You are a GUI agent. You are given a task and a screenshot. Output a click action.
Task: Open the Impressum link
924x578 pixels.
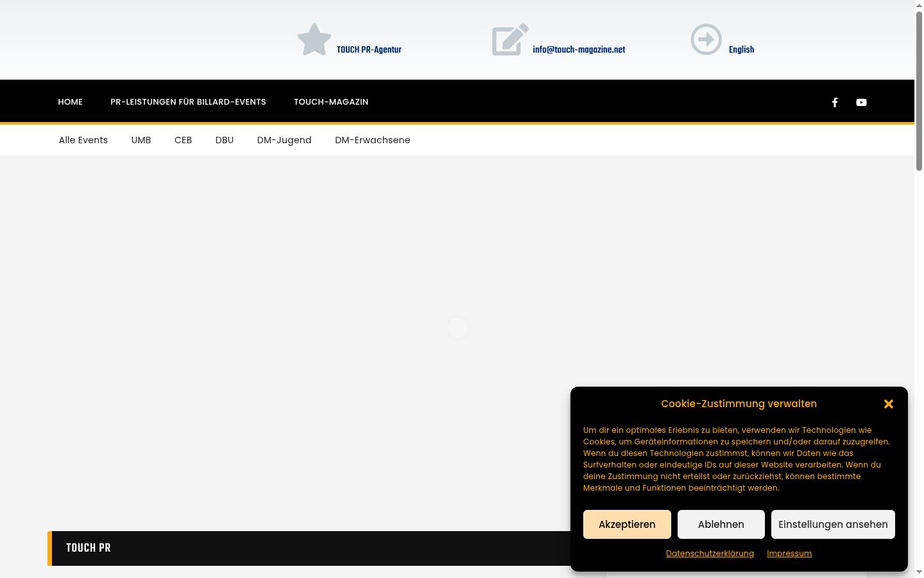click(x=789, y=554)
